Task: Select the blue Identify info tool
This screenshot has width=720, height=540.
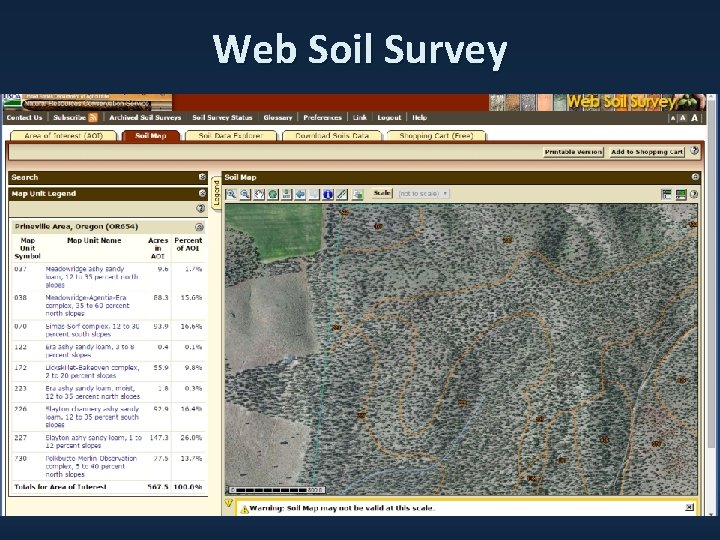Action: 328,194
